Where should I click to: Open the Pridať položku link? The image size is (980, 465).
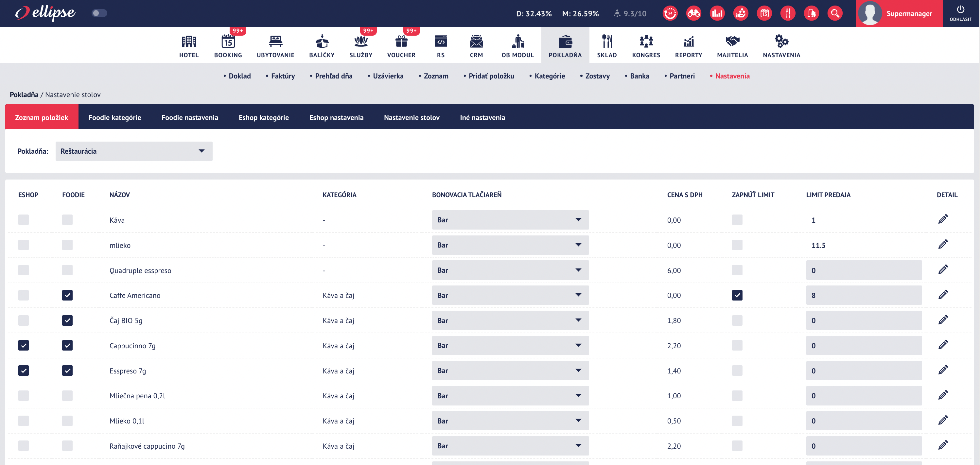491,76
